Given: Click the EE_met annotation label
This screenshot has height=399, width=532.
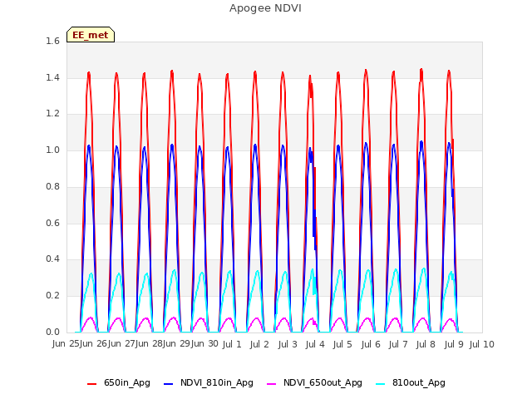Looking at the screenshot, I should pos(91,35).
